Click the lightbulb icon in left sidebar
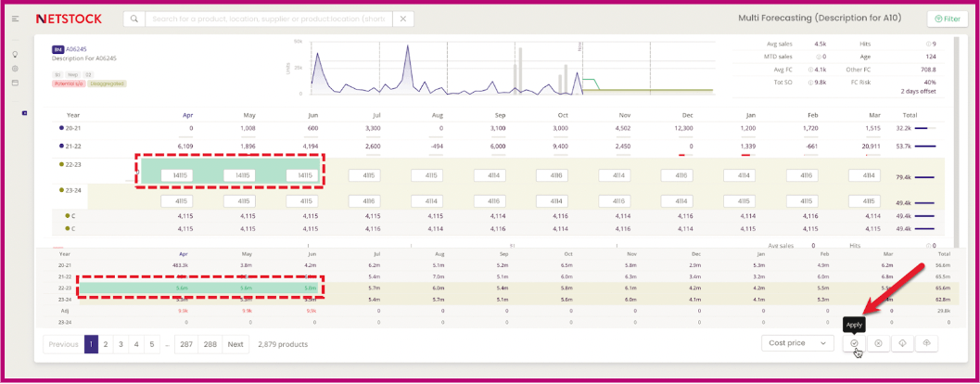 click(x=15, y=55)
